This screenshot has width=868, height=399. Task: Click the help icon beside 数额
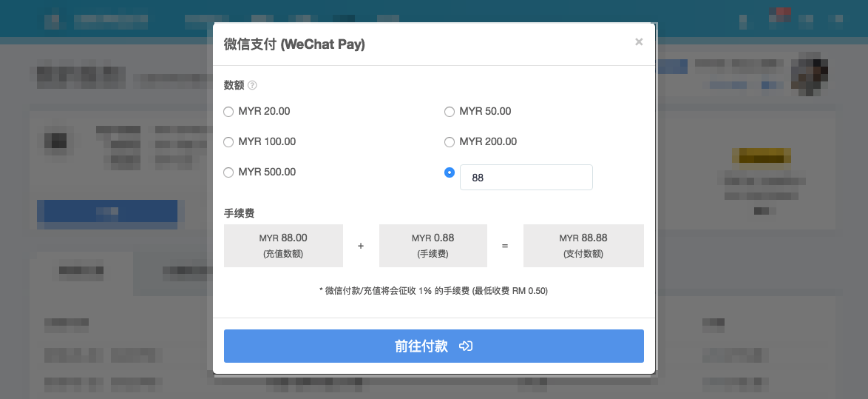(x=252, y=86)
